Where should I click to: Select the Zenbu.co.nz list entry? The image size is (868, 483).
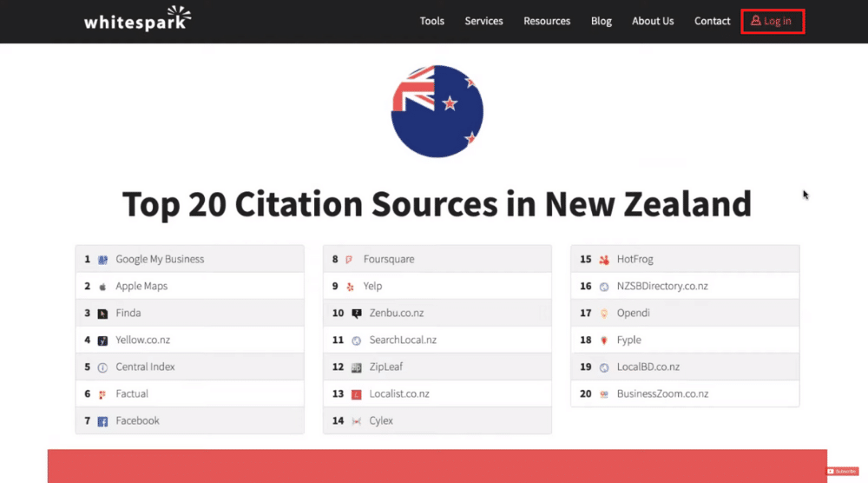(x=437, y=313)
